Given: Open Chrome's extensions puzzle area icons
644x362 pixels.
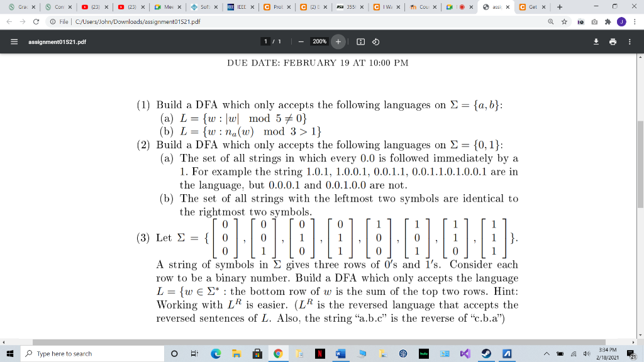Looking at the screenshot, I should click(608, 20).
